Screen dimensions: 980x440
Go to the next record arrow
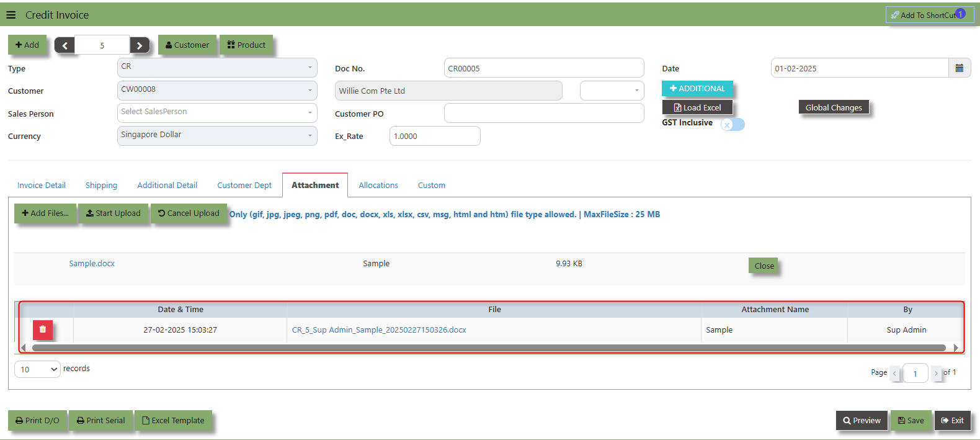[140, 45]
